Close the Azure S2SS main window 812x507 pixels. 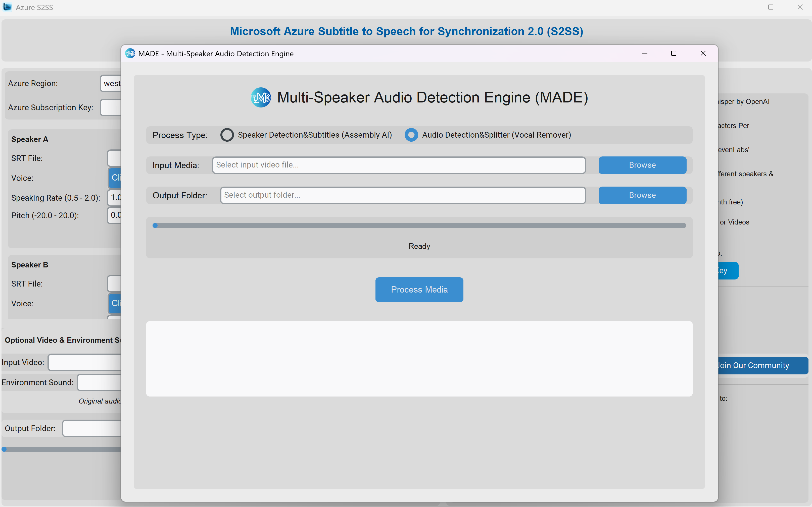coord(800,7)
